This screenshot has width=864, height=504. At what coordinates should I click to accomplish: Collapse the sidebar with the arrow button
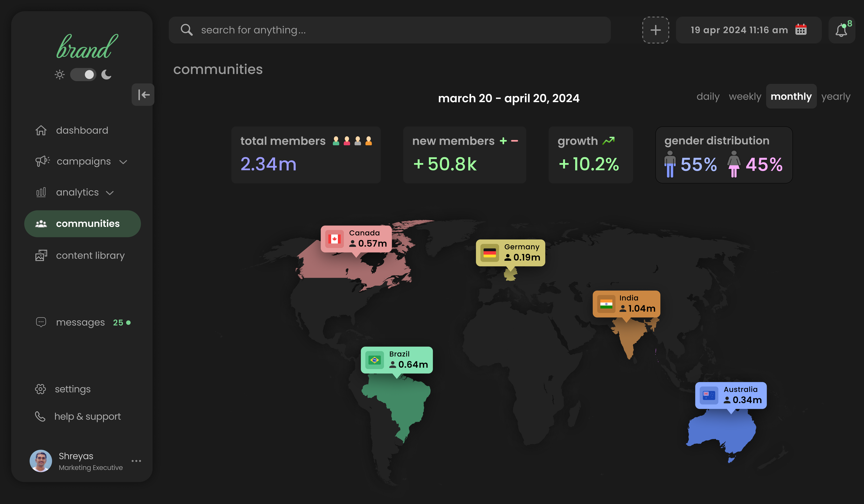[x=143, y=95]
